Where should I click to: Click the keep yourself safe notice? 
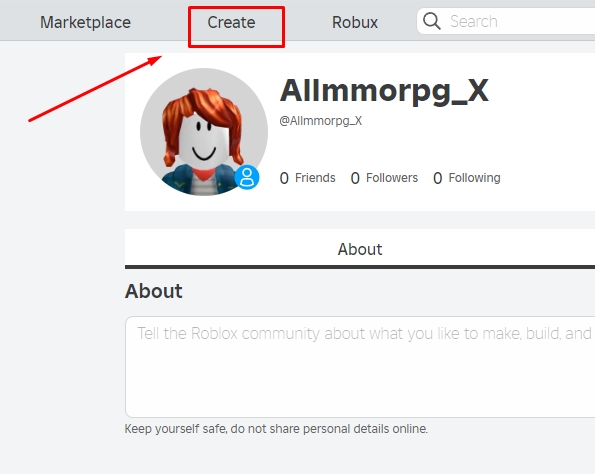point(276,429)
